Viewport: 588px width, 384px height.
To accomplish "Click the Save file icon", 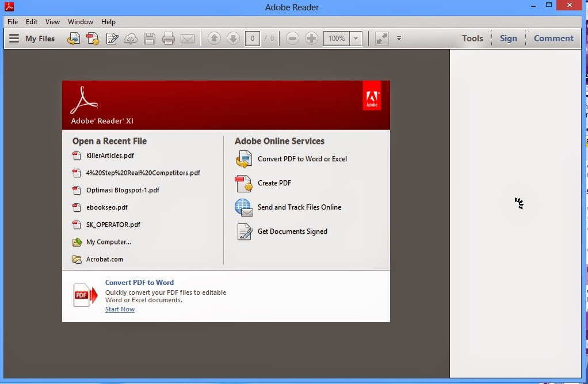I will pos(149,38).
